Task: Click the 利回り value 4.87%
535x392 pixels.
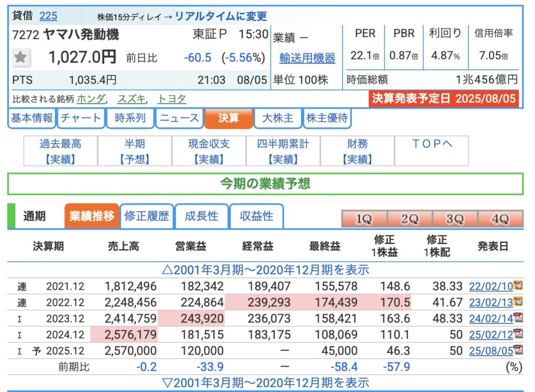Action: coord(445,55)
